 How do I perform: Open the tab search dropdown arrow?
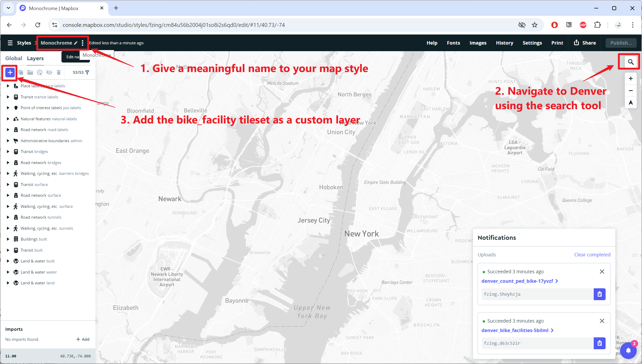[8, 8]
